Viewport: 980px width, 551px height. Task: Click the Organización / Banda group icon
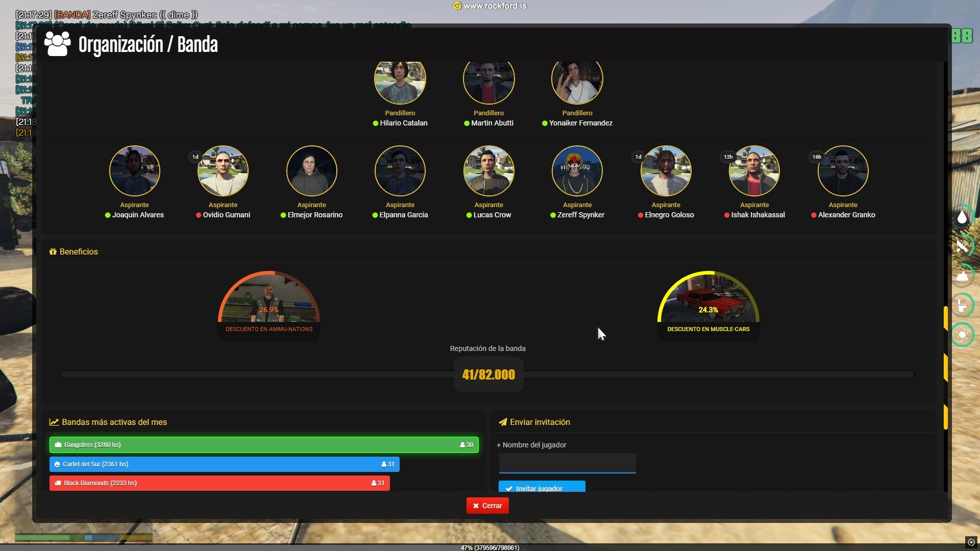pos(57,44)
